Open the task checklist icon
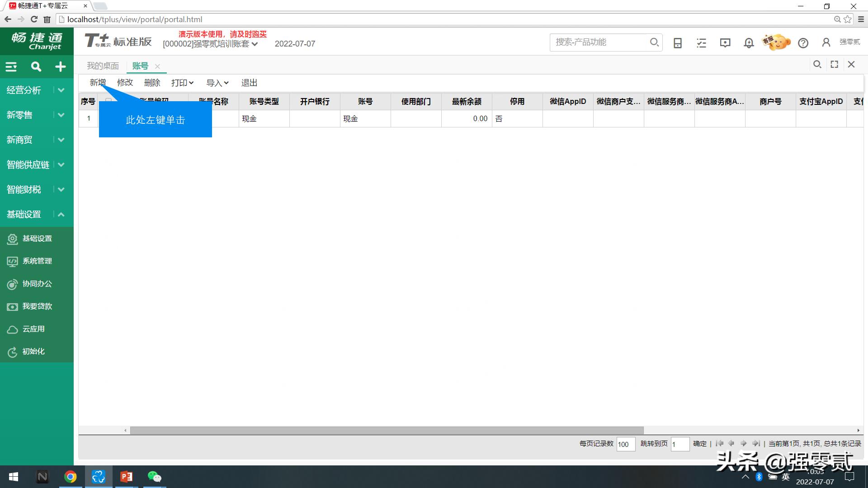 pos(701,43)
